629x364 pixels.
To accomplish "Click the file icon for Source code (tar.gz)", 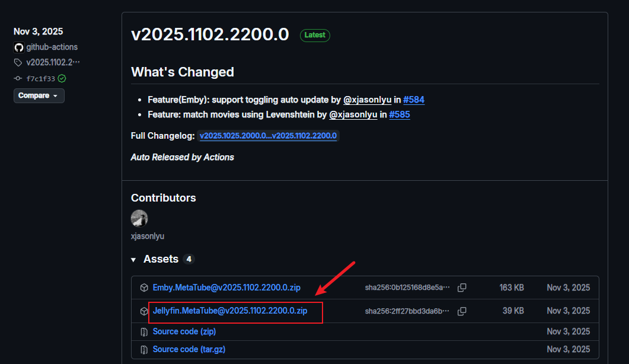I will coord(144,350).
